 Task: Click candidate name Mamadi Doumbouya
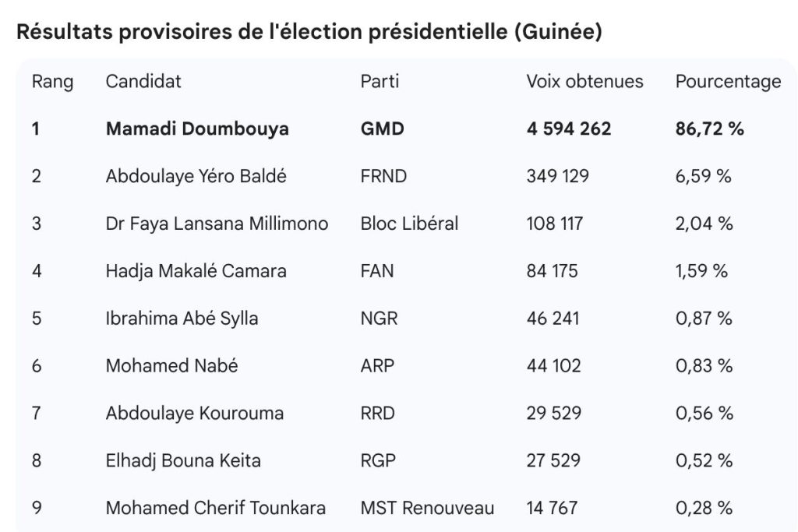[197, 129]
